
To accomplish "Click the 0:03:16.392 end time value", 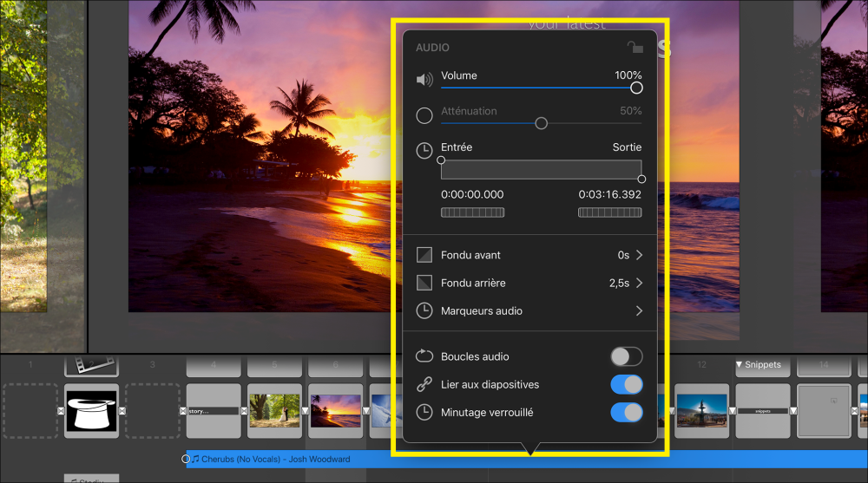I will coord(610,195).
